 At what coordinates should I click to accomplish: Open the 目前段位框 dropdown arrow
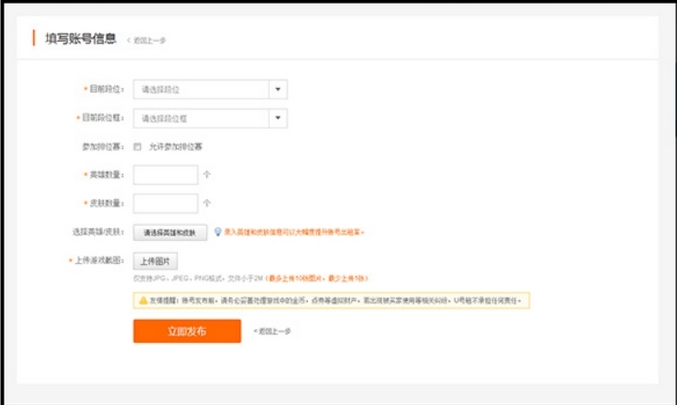[x=278, y=118]
